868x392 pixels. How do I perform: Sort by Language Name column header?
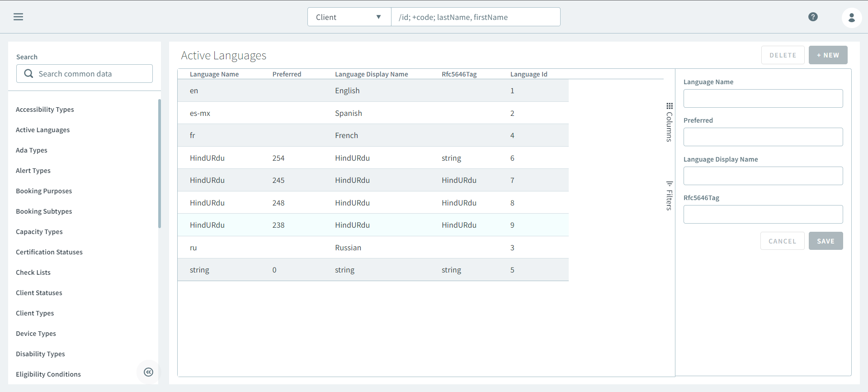(214, 74)
